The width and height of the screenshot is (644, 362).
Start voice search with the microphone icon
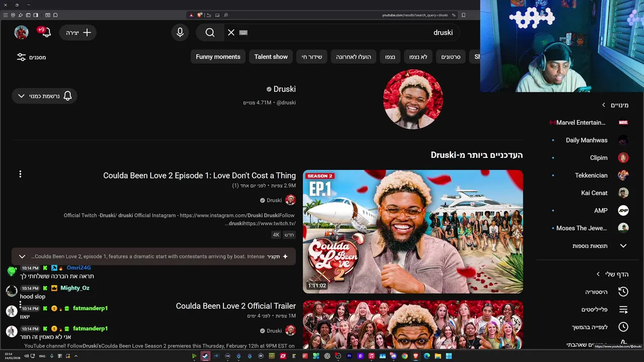(x=180, y=32)
